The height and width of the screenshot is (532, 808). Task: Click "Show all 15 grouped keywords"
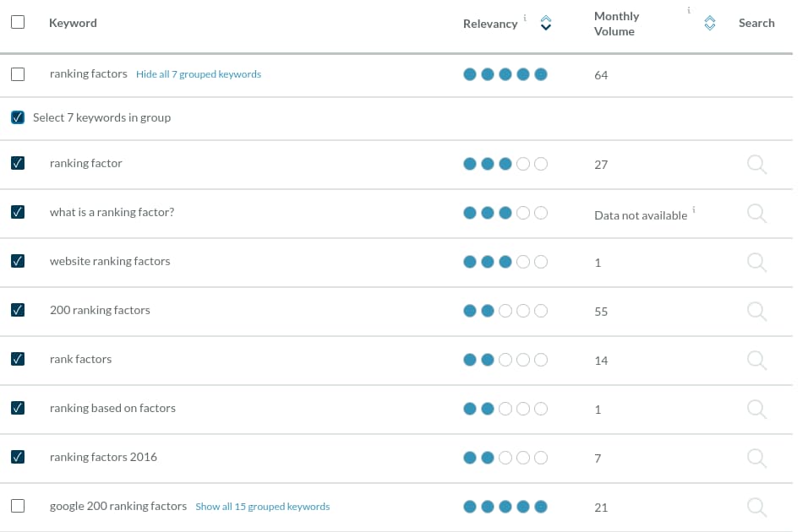(263, 507)
